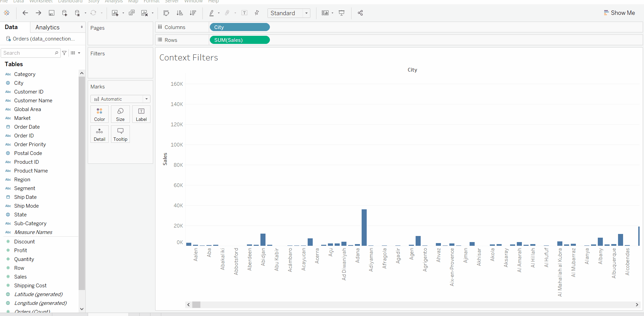The width and height of the screenshot is (644, 316).
Task: Pause Auto Updates with the pause icon
Action: point(78,13)
